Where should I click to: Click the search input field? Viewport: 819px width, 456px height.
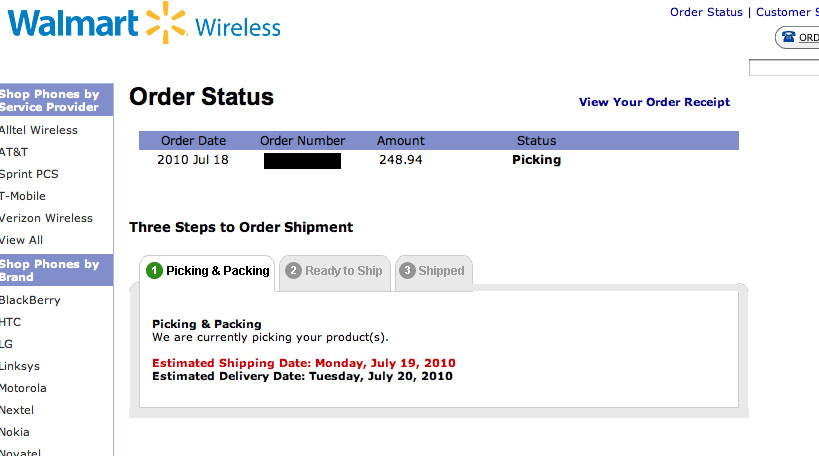(784, 67)
